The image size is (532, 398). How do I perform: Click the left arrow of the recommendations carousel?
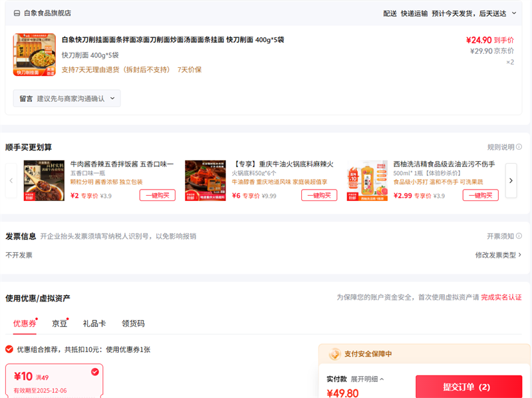[x=11, y=180]
